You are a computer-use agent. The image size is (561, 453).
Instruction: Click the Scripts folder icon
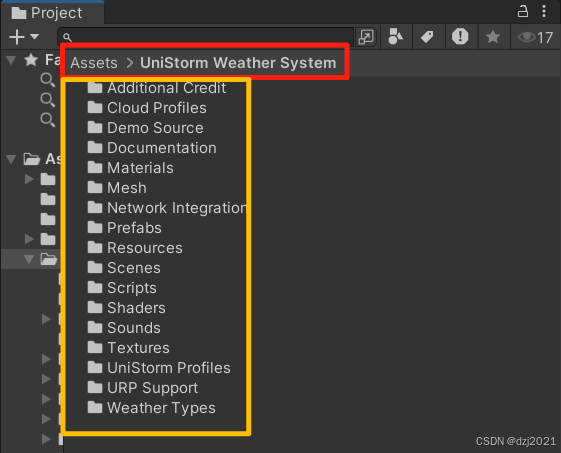tap(95, 287)
